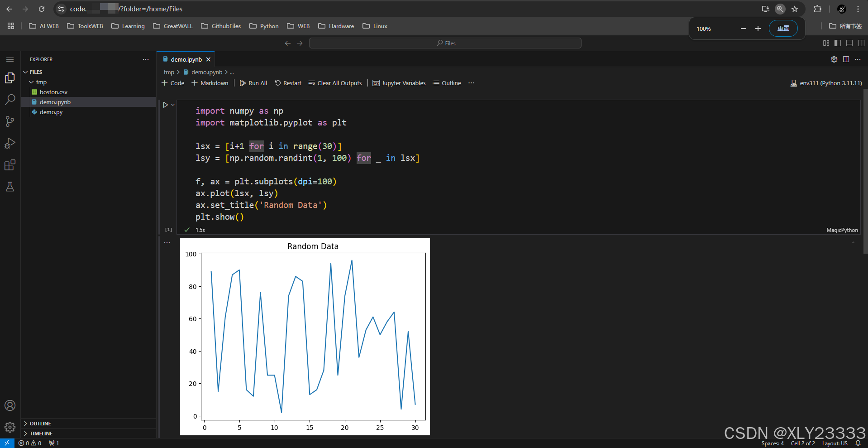Open the Source Control view
Image resolution: width=868 pixels, height=448 pixels.
[10, 121]
